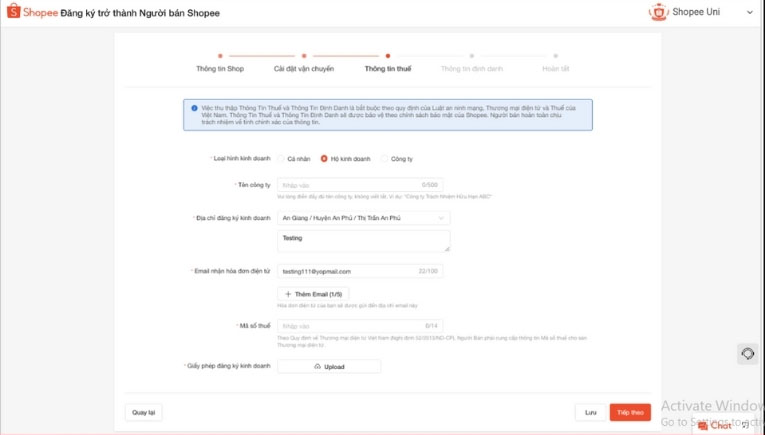Click the Tiếp theo button
Viewport: 765px width, 435px height.
[630, 413]
